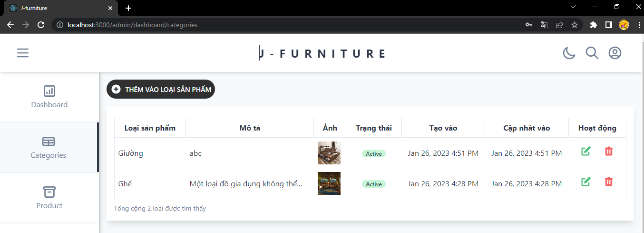
Task: Open the hamburger sidebar menu
Action: 23,53
